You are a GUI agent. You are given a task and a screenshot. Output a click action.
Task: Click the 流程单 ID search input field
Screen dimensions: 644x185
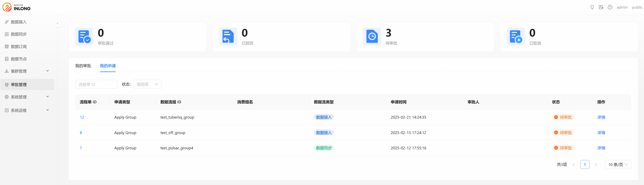click(96, 84)
